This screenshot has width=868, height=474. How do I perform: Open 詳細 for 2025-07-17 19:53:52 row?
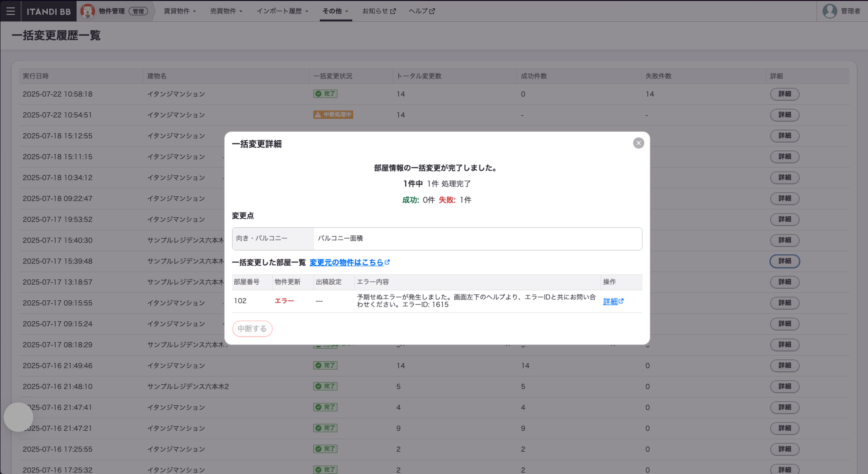(784, 219)
